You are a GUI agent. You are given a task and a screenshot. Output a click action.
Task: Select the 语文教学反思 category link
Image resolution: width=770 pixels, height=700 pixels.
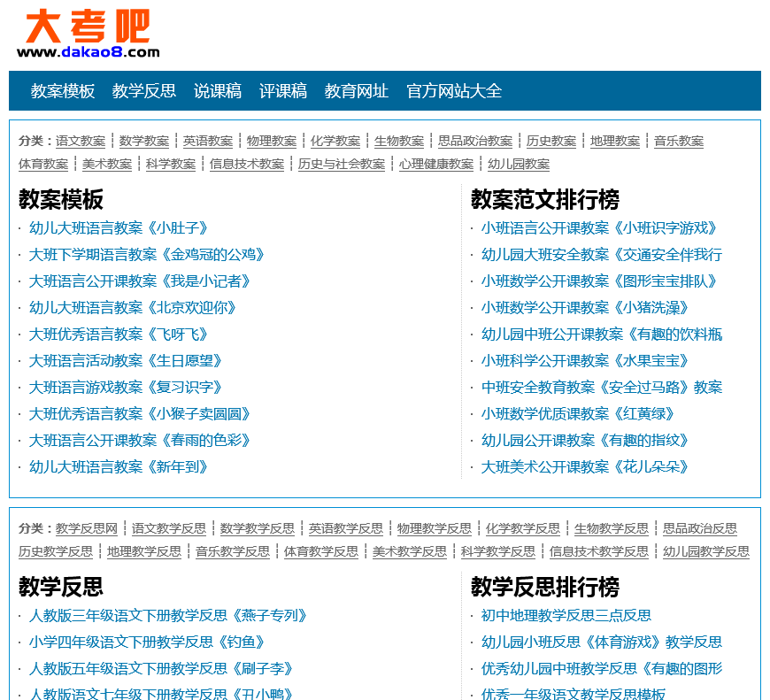point(169,528)
